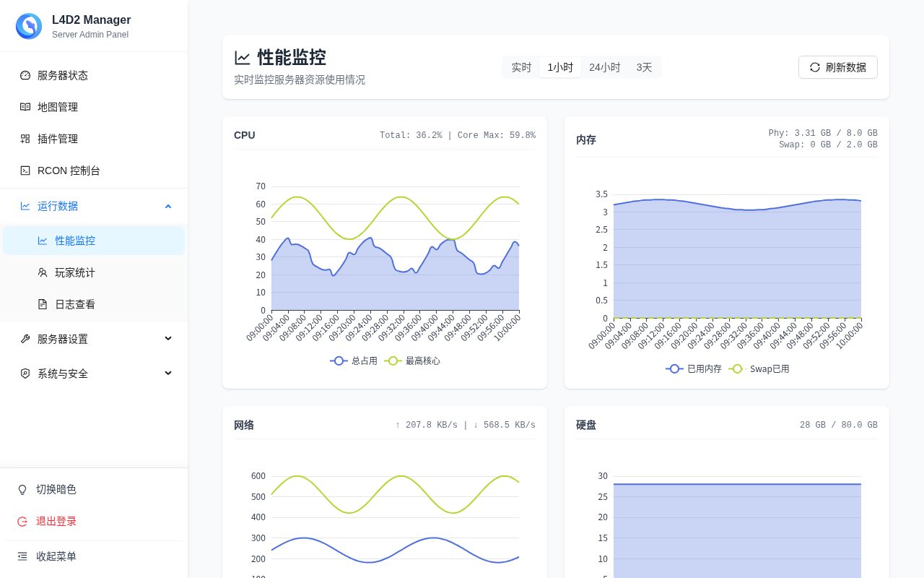Open the 地图管理 menu item

(94, 107)
